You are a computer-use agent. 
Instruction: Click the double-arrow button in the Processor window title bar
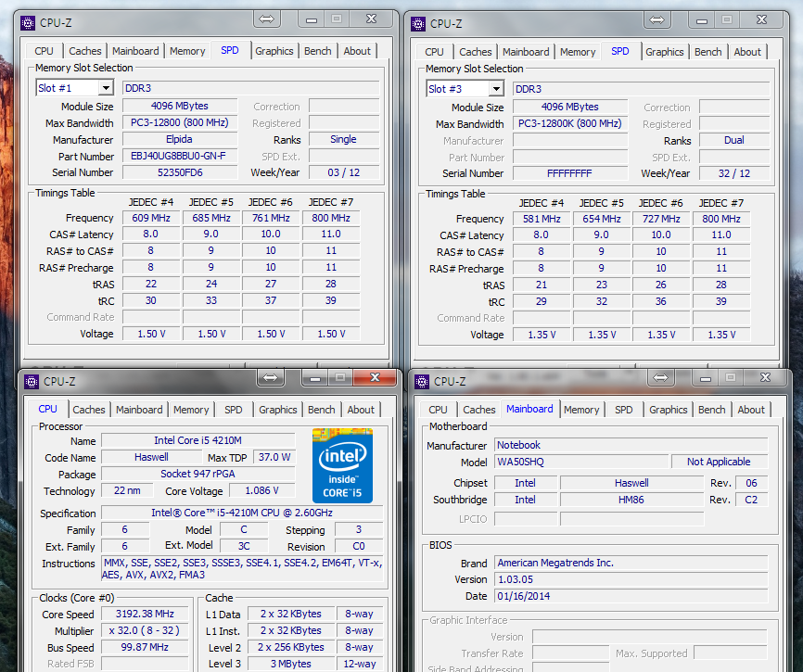coord(270,378)
